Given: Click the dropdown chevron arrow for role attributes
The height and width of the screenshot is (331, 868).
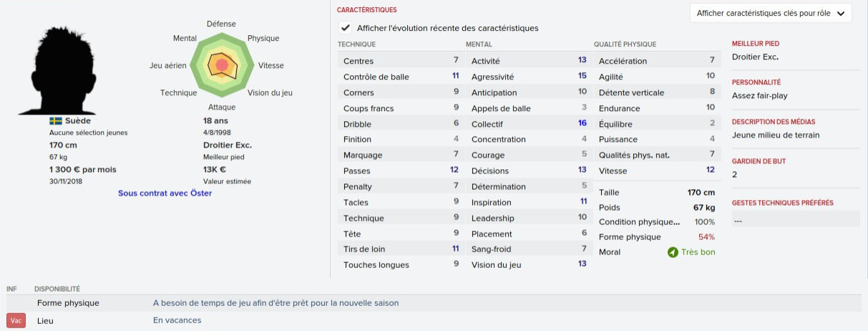Looking at the screenshot, I should pos(840,13).
